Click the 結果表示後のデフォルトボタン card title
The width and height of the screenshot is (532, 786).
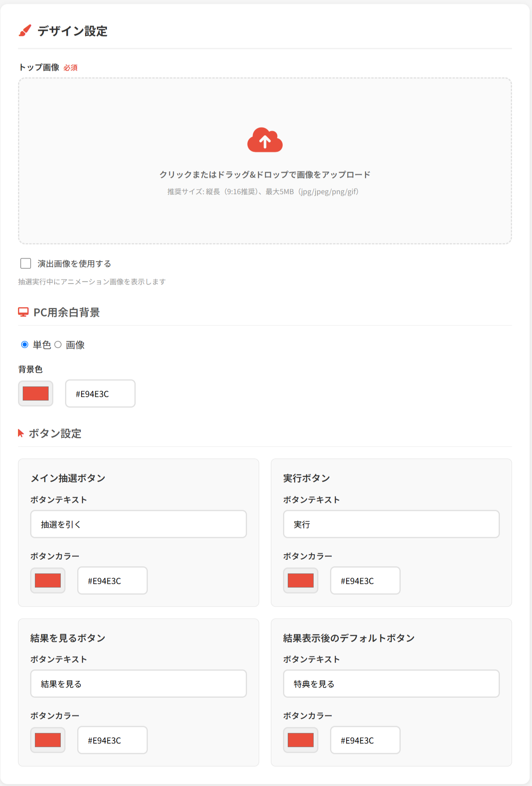pyautogui.click(x=349, y=638)
